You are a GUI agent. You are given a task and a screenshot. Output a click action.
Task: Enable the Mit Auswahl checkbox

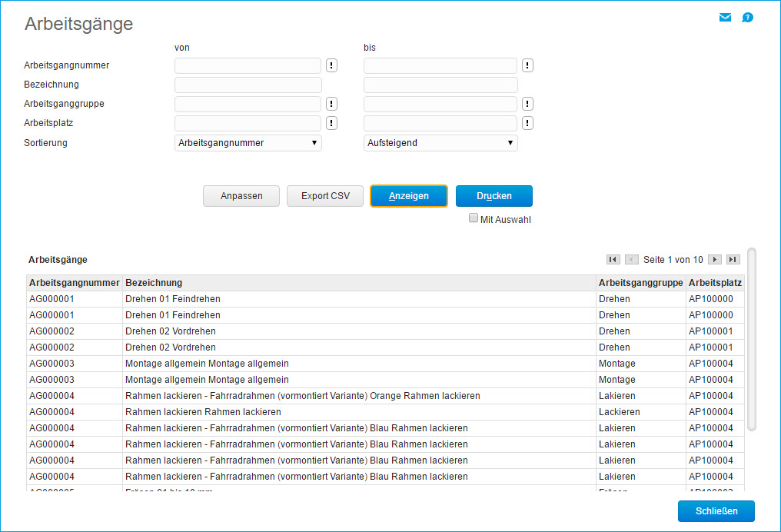click(x=474, y=218)
